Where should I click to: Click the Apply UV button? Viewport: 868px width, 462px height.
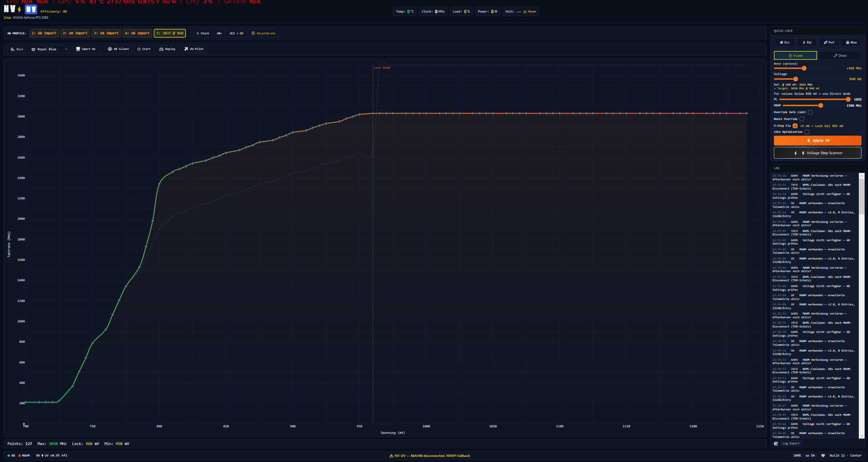click(x=817, y=141)
